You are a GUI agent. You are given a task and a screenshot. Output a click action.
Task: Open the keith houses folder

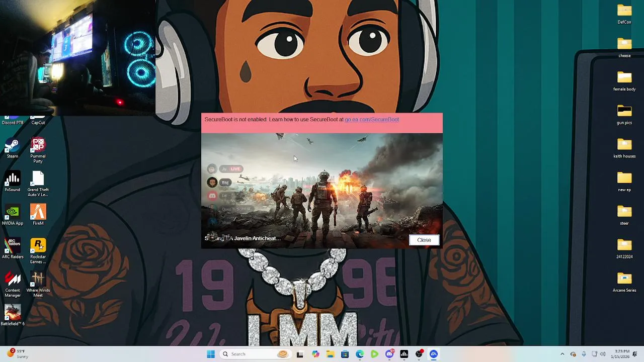click(624, 149)
